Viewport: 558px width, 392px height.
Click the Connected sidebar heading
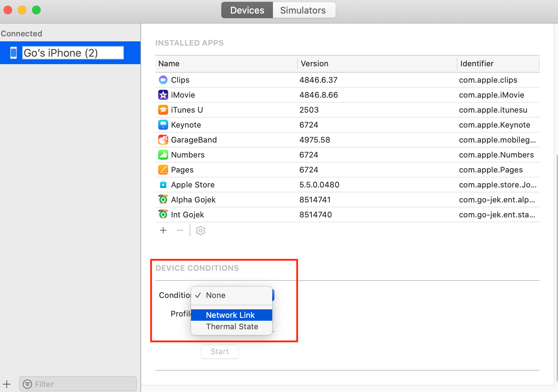tap(21, 33)
